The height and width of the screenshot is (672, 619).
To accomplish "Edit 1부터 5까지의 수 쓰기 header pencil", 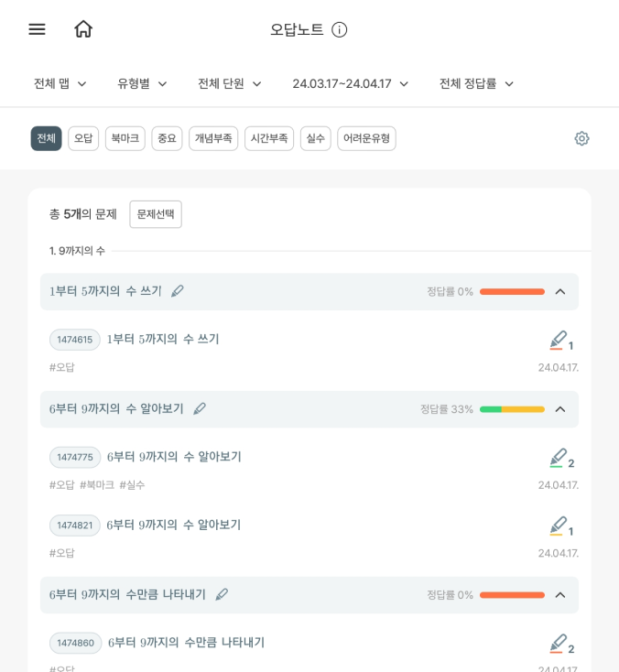I will coord(177,291).
